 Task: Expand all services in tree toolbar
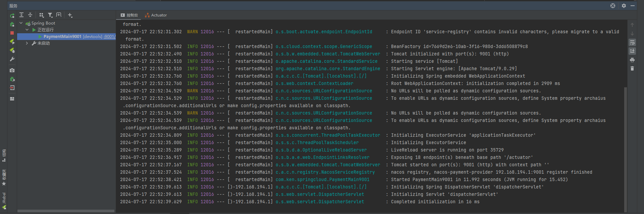[x=21, y=15]
